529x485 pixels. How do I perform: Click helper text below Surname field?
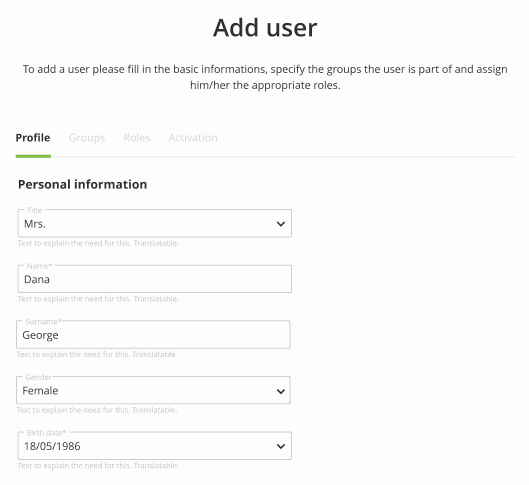point(96,354)
